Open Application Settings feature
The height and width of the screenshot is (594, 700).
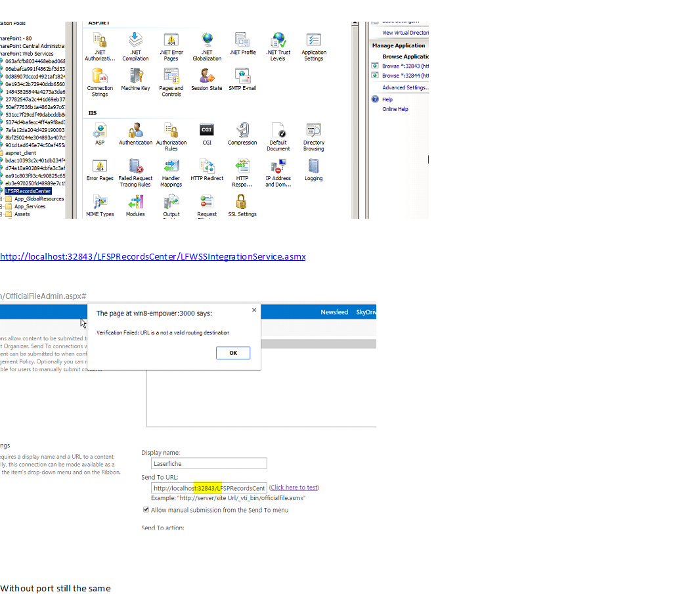314,47
